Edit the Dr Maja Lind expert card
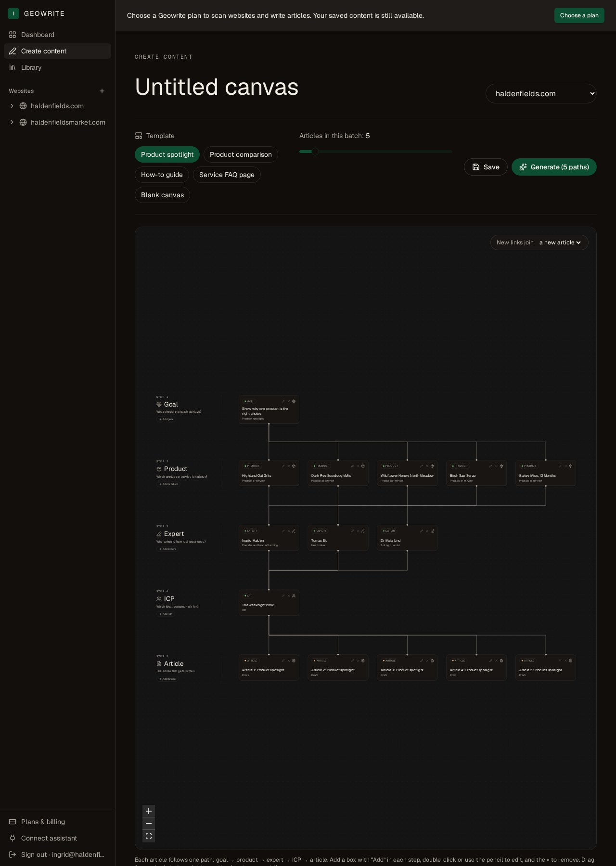The image size is (616, 866). 422,531
